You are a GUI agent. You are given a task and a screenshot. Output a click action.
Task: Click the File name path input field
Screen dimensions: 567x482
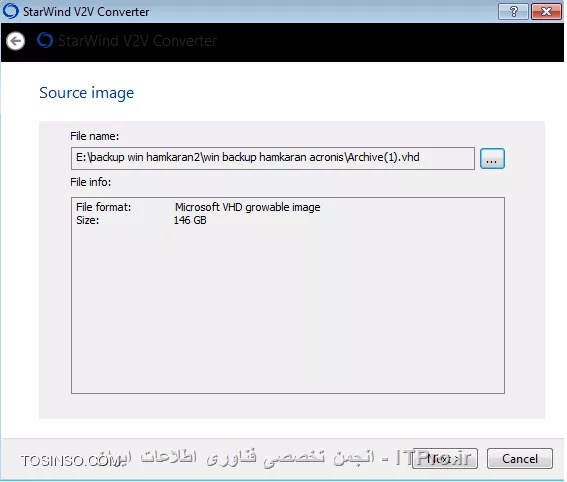point(273,158)
